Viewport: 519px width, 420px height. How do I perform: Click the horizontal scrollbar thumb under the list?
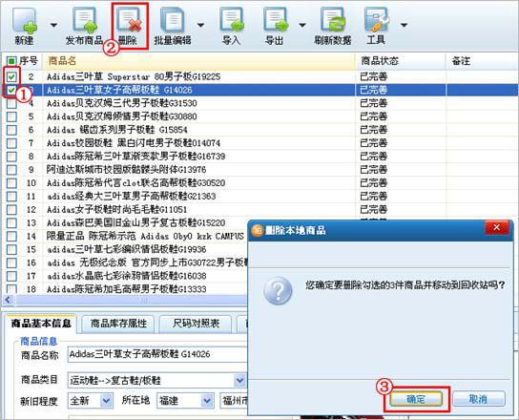(x=131, y=300)
